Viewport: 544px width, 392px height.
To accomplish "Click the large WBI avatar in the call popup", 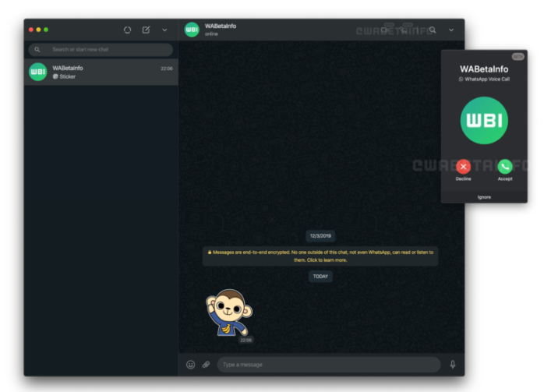I will tap(484, 120).
